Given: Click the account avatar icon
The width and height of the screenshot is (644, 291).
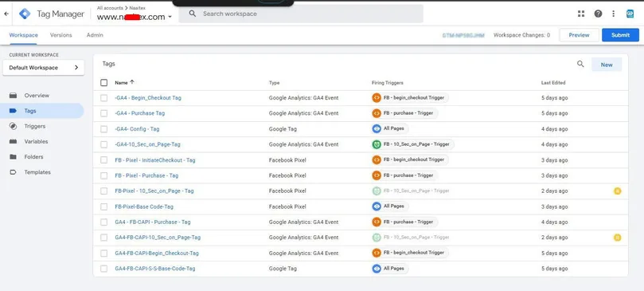Looking at the screenshot, I should click(630, 14).
